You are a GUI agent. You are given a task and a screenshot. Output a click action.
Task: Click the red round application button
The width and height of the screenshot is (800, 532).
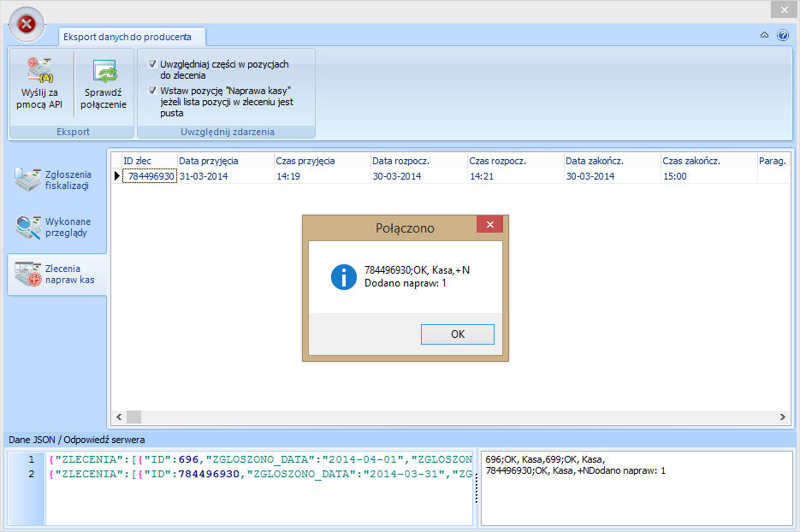pos(27,25)
